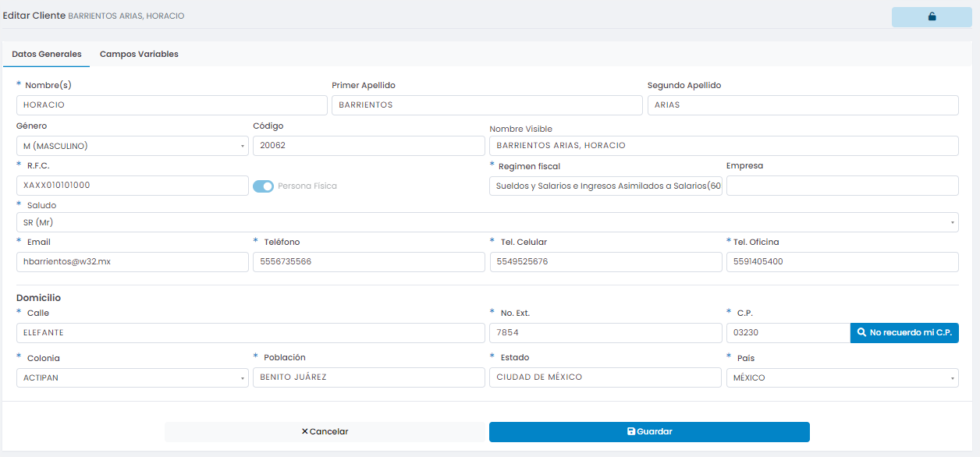Click in the C.P. field
This screenshot has width=980, height=457.
tap(788, 333)
